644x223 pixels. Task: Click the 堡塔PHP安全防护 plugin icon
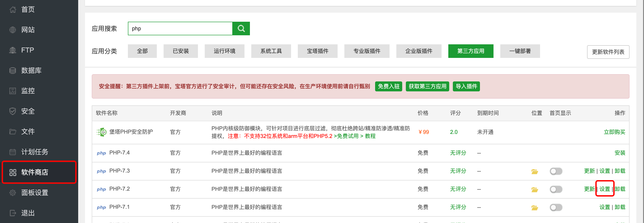[101, 132]
